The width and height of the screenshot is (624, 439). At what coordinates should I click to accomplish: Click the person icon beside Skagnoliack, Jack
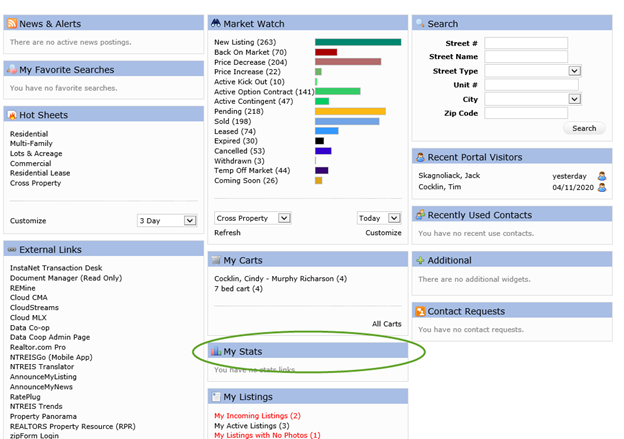602,173
